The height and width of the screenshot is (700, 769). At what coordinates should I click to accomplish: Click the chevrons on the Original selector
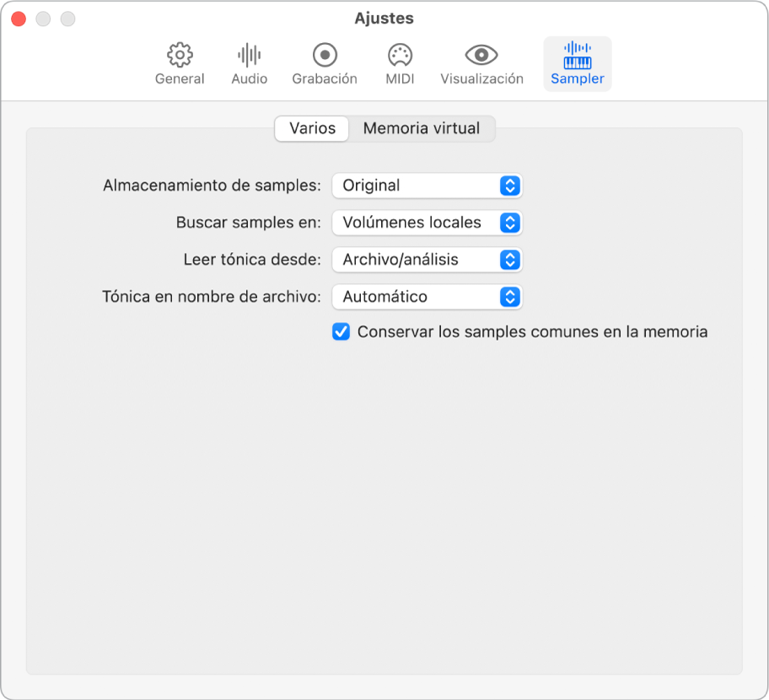coord(510,186)
